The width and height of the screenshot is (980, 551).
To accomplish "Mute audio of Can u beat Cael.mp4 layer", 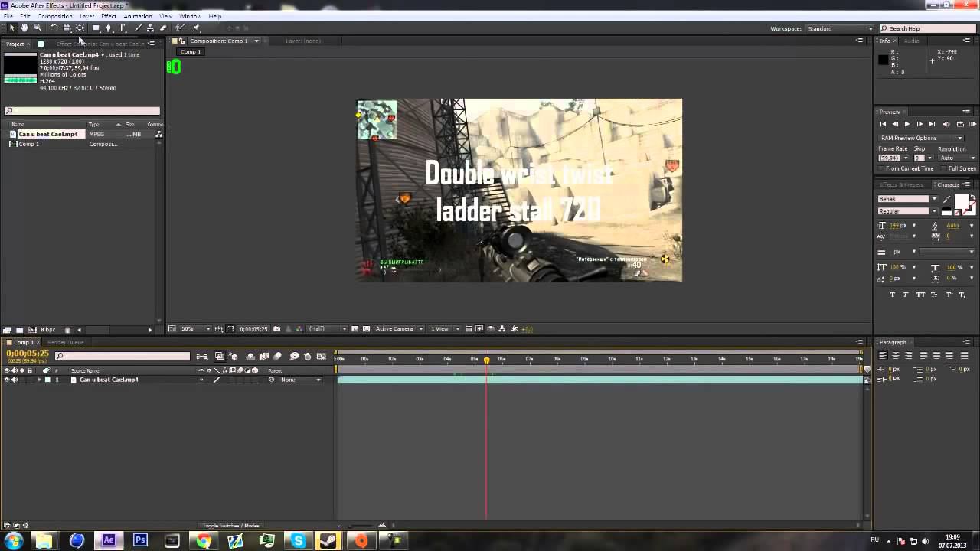I will [x=14, y=380].
